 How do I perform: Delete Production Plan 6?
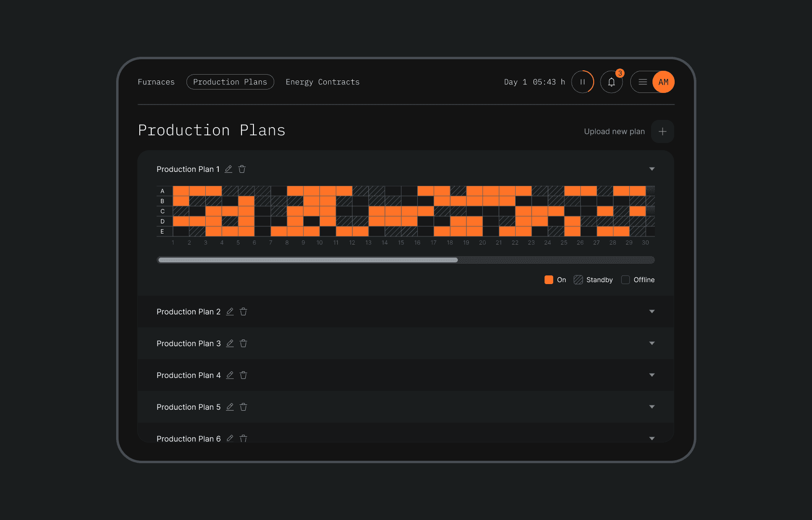tap(243, 438)
